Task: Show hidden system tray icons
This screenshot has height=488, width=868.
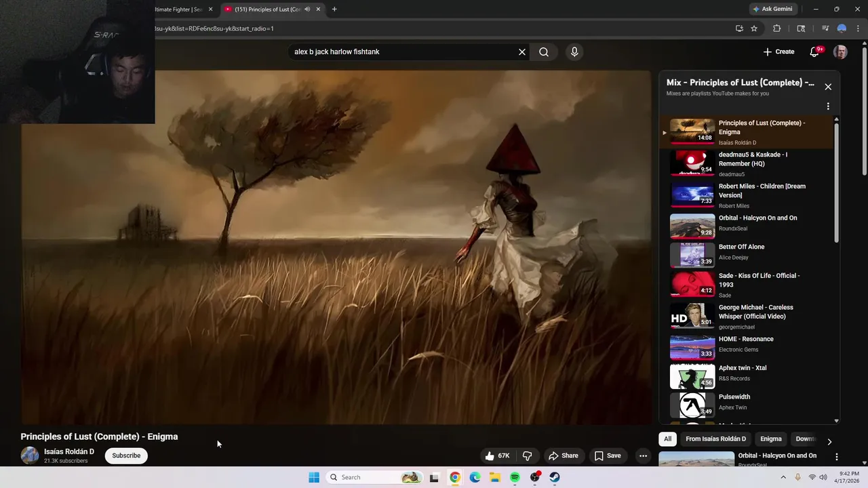Action: 783,477
